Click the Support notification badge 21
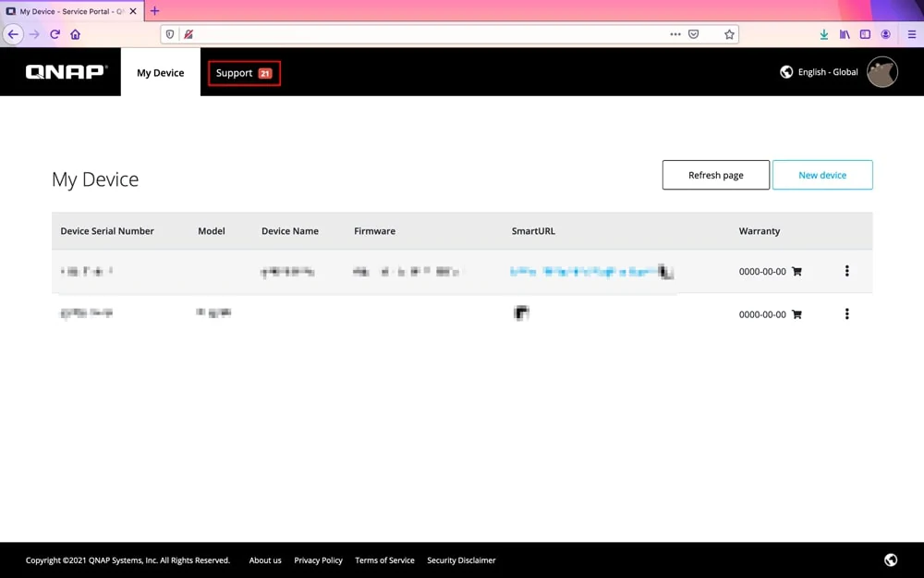Screen dimensions: 924x578 (265, 73)
